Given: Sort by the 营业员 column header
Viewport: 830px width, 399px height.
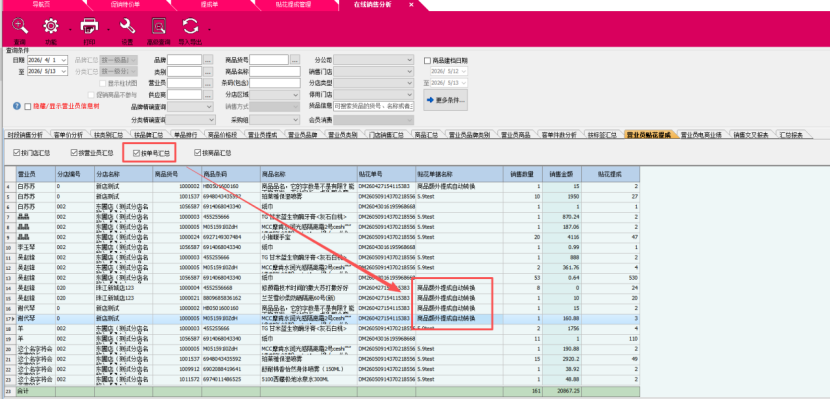Looking at the screenshot, I should (x=36, y=174).
